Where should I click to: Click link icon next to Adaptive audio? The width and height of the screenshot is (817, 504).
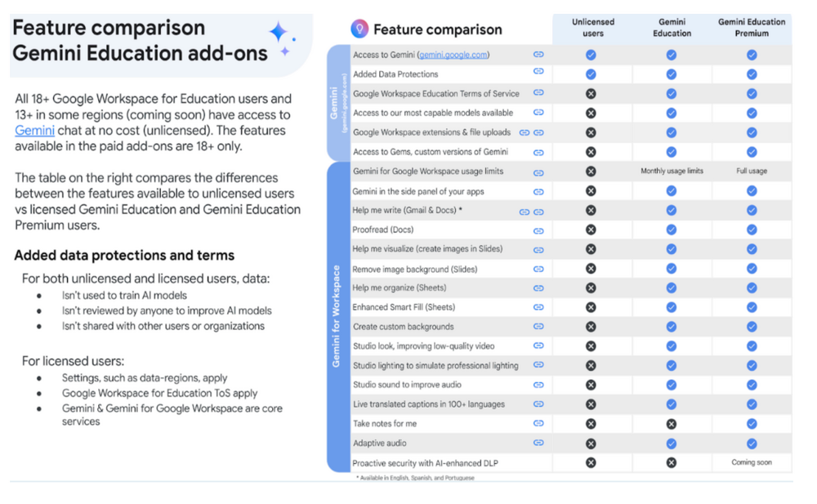tap(538, 443)
